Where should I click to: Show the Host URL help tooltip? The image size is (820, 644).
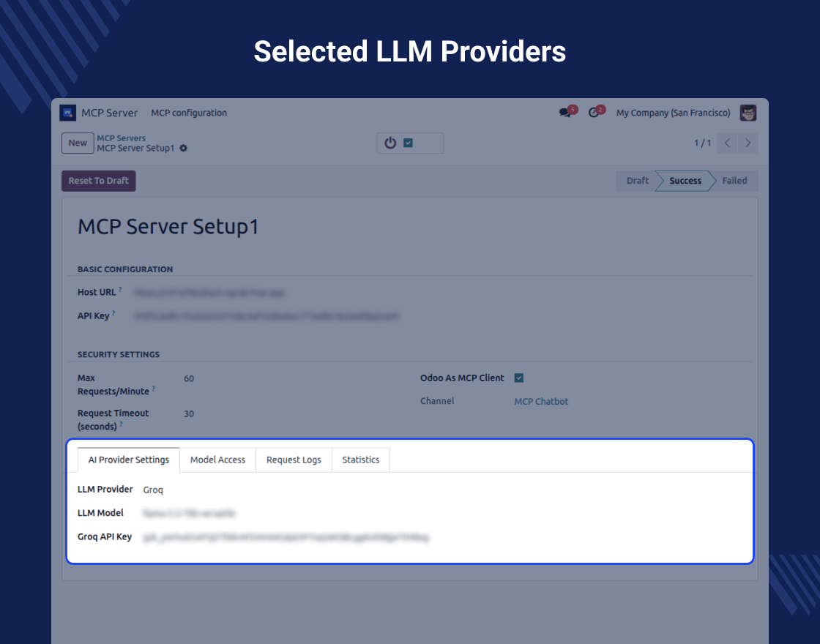(120, 289)
